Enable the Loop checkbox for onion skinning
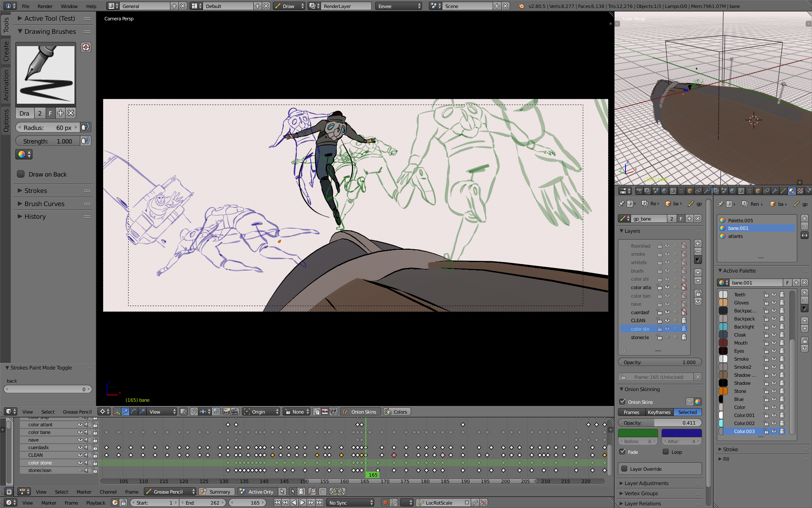812x508 pixels. coord(666,452)
